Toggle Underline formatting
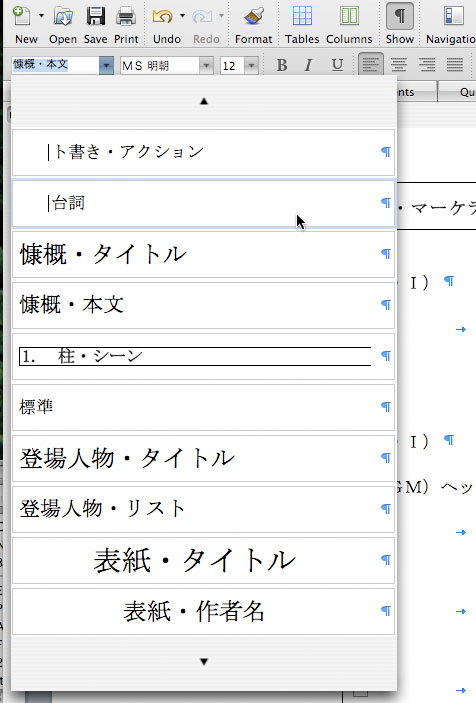This screenshot has height=703, width=476. [337, 65]
